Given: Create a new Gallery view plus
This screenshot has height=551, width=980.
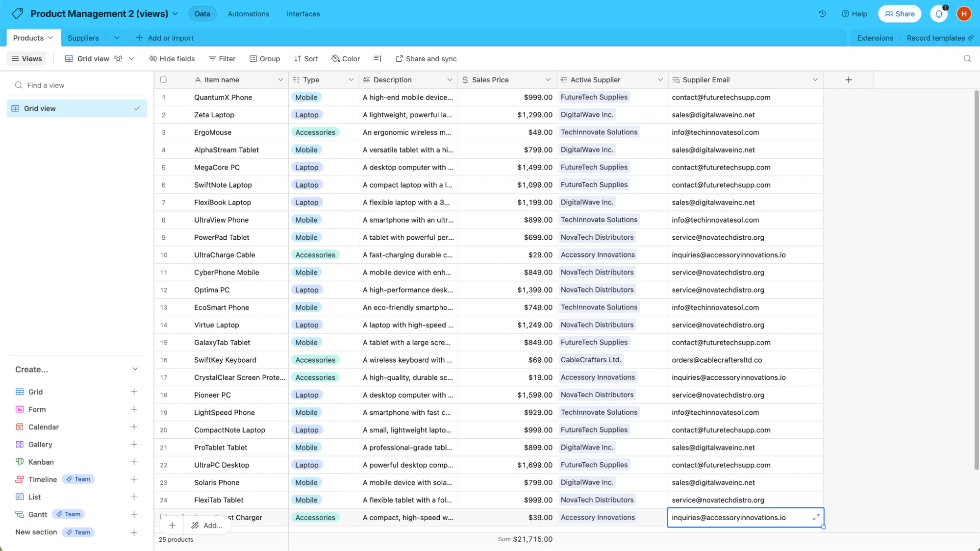Looking at the screenshot, I should click(x=134, y=444).
